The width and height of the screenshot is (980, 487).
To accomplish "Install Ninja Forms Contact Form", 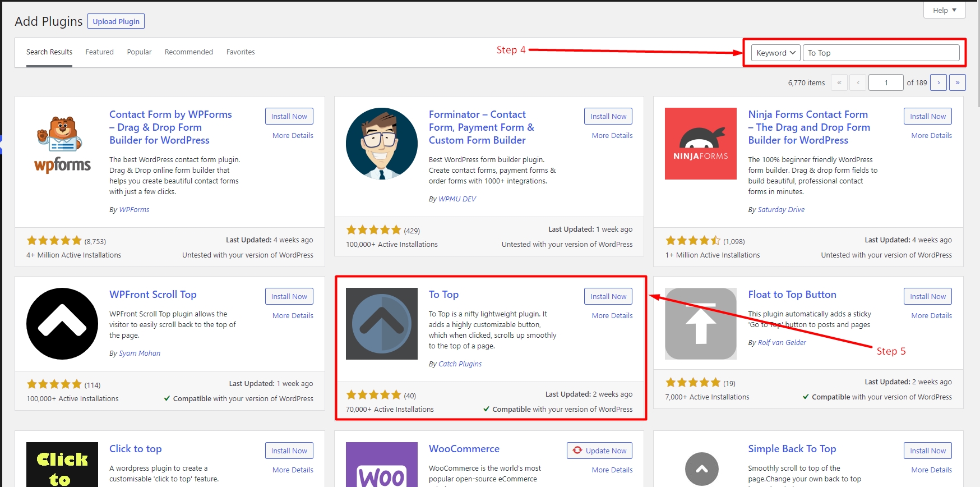I will [x=928, y=116].
